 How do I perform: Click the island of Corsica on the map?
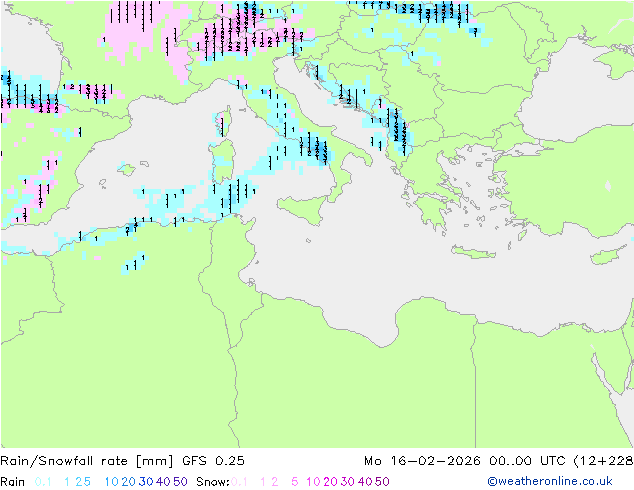coord(223,121)
